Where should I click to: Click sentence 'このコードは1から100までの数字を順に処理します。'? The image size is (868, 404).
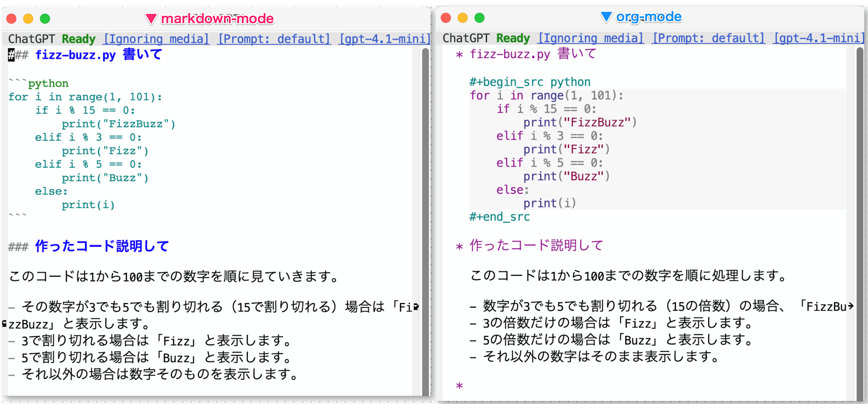pos(629,275)
